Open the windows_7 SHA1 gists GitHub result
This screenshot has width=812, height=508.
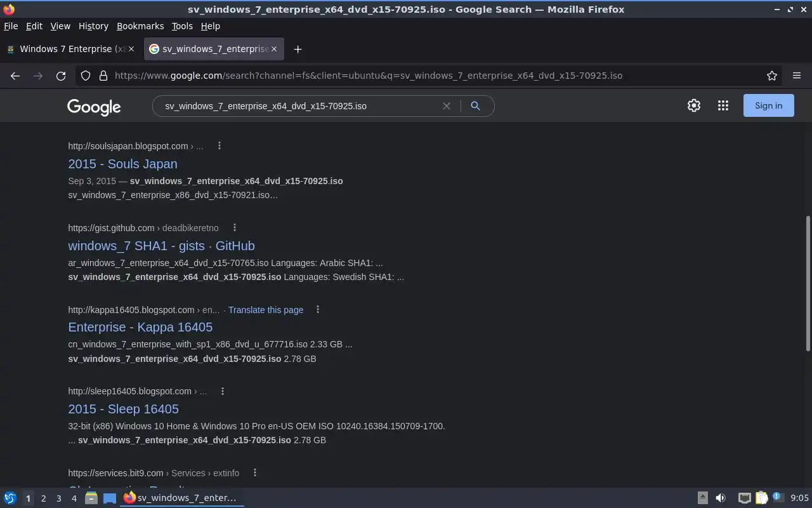tap(161, 246)
